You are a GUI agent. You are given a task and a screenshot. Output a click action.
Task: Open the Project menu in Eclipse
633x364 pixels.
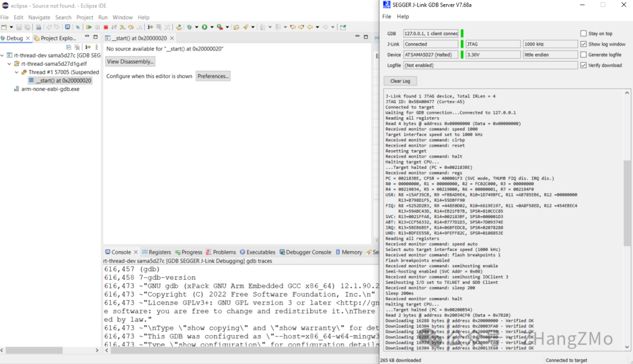point(85,18)
